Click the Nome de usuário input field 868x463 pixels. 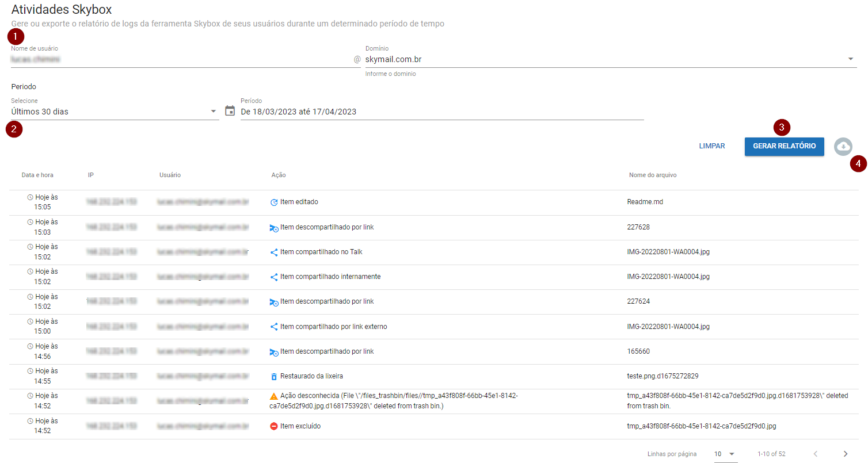pos(185,59)
